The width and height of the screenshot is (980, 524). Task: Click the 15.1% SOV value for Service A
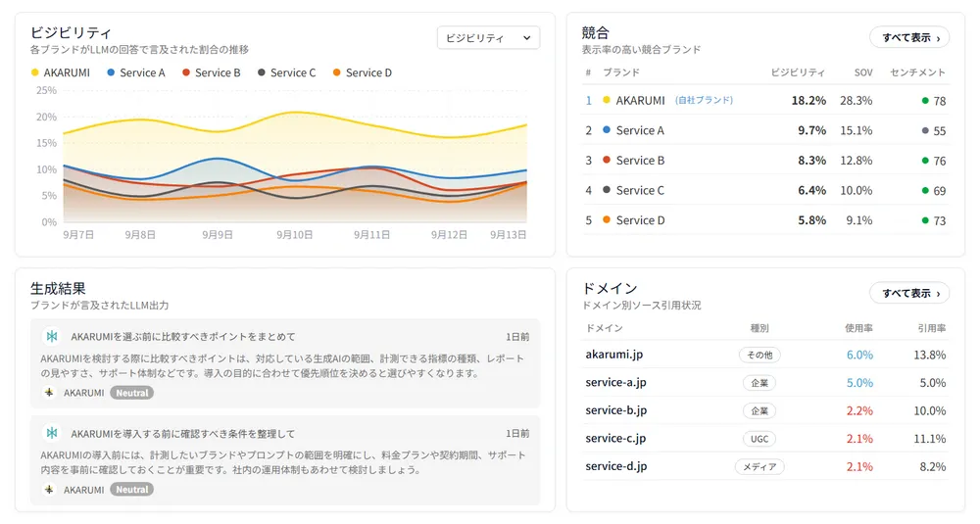pyautogui.click(x=857, y=130)
